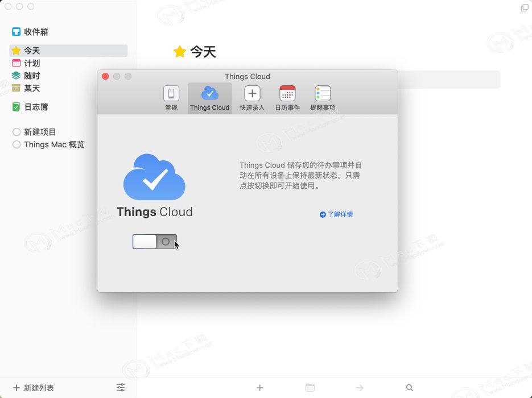This screenshot has height=398, width=532.
Task: Click the yellow star beside 今天 heading
Action: pyautogui.click(x=179, y=52)
